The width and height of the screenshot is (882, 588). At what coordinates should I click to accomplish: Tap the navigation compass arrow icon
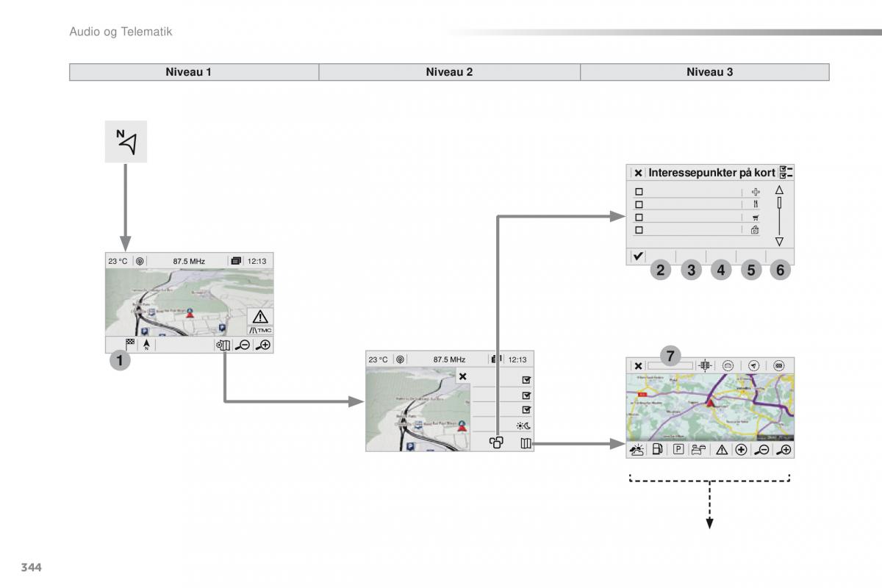(x=126, y=142)
